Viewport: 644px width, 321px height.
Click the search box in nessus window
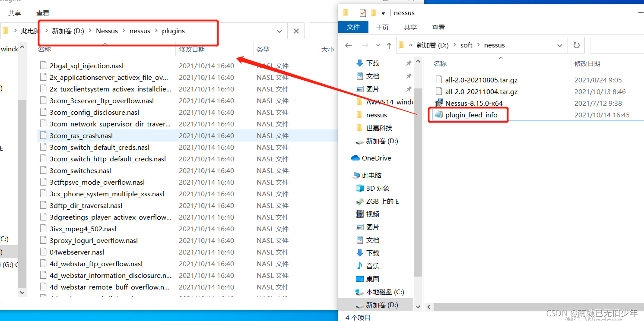click(x=617, y=45)
